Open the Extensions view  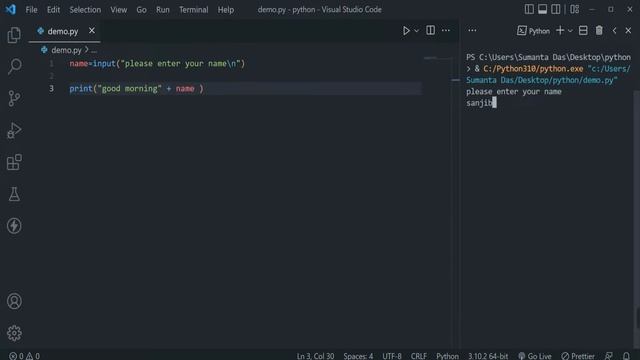[x=14, y=162]
